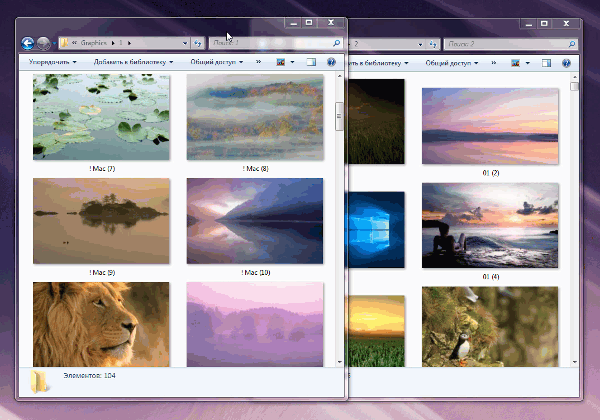
Task: Open view options arrow in back window
Action: point(528,63)
